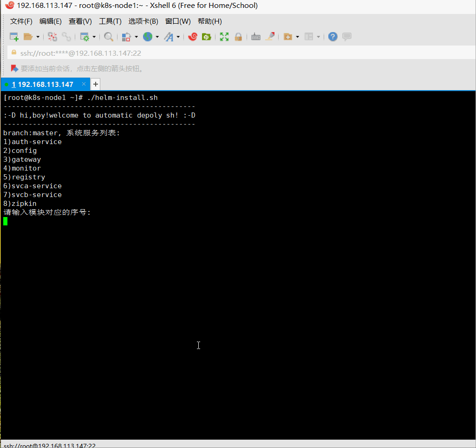This screenshot has height=448, width=476.
Task: Click the green terminal cursor block
Action: pos(6,221)
